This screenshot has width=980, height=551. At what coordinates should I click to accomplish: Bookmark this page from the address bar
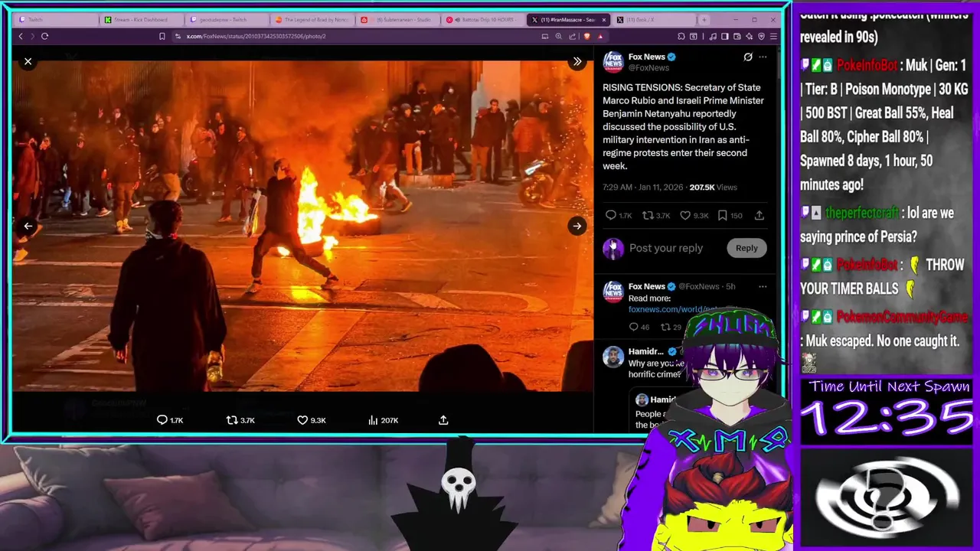162,36
